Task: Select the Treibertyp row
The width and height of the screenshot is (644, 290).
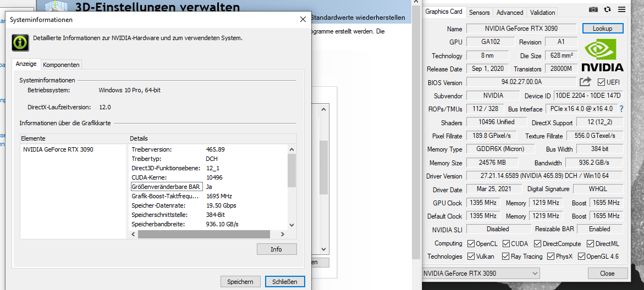Action: point(208,159)
